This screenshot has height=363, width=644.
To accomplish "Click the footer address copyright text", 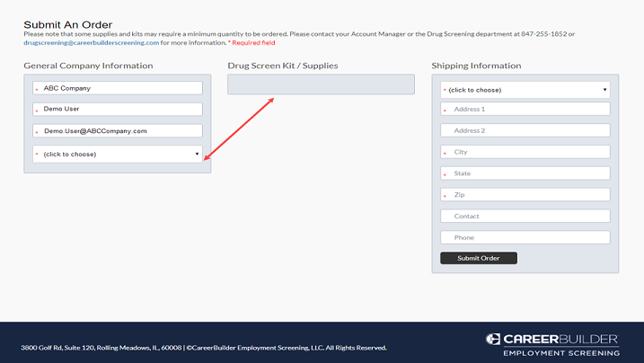I will pos(203,348).
